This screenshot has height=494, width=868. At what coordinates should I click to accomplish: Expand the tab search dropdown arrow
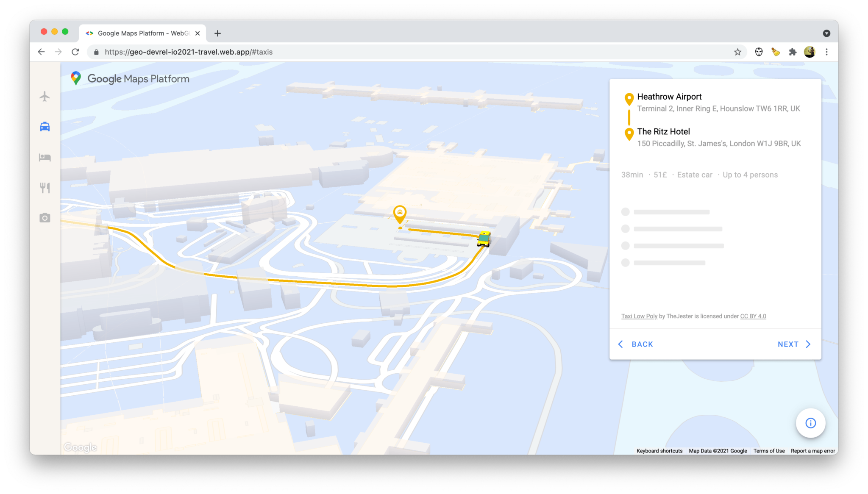[x=826, y=33]
